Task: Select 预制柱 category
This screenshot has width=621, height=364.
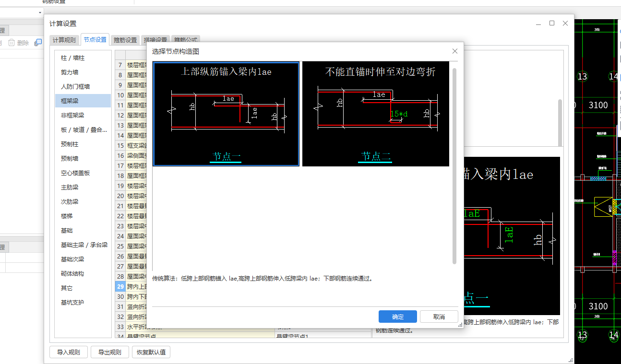Action: tap(83, 144)
